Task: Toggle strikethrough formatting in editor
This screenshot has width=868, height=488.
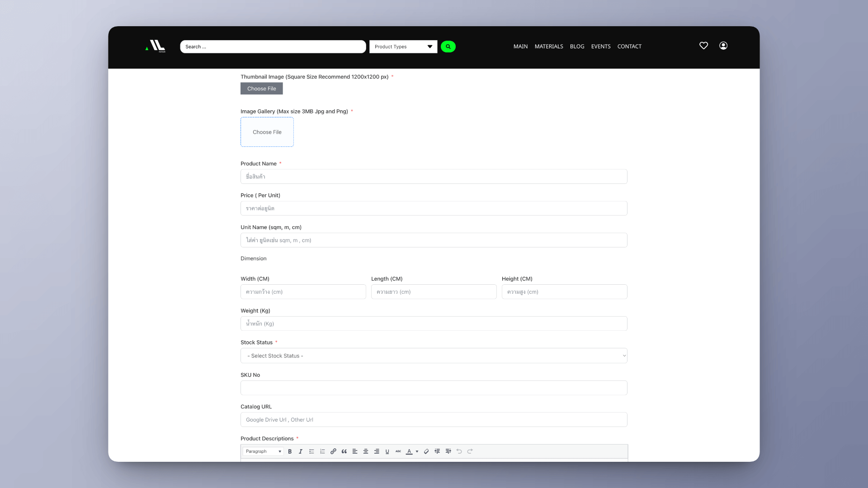Action: pyautogui.click(x=398, y=451)
